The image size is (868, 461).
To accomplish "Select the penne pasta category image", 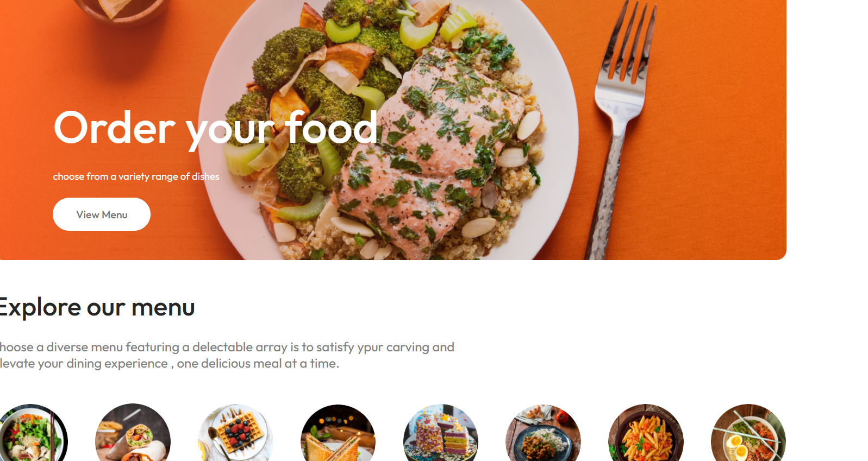I will (x=646, y=432).
